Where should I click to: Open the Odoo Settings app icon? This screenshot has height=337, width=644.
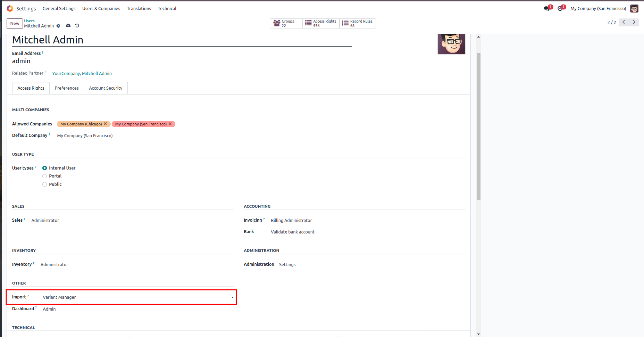tap(10, 8)
